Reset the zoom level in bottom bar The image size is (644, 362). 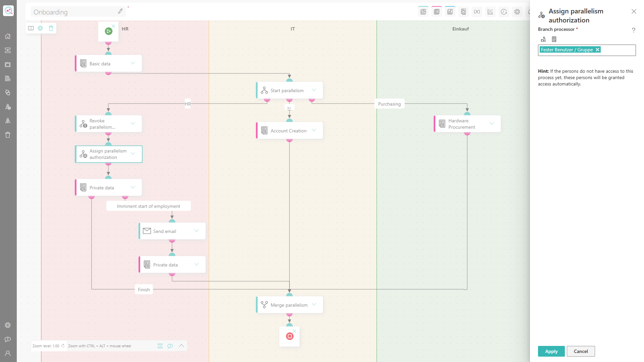click(63, 346)
